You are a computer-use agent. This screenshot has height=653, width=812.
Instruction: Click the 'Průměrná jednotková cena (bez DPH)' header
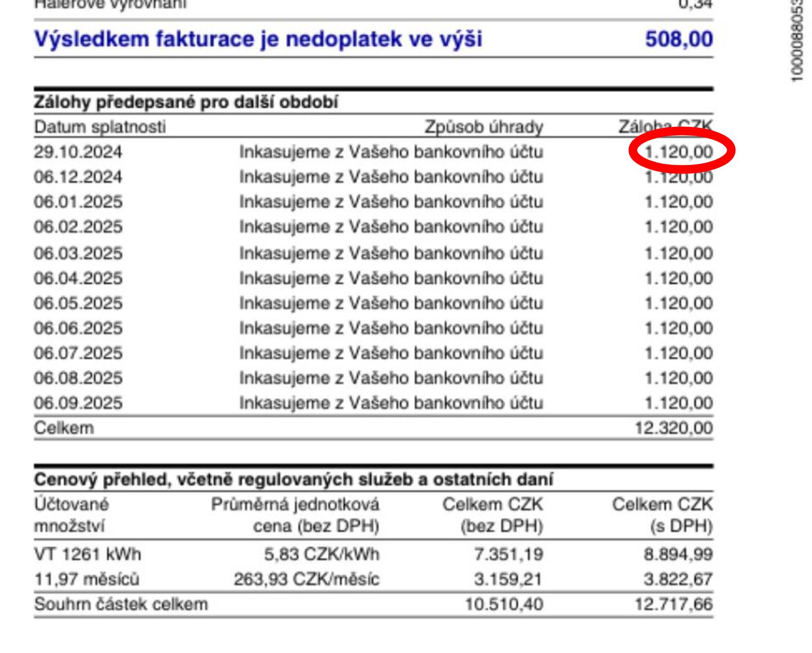click(295, 515)
